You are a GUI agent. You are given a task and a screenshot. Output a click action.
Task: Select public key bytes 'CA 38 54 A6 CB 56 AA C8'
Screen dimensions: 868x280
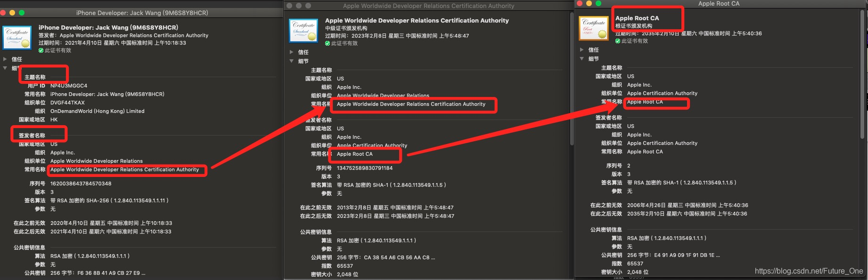[x=386, y=257]
